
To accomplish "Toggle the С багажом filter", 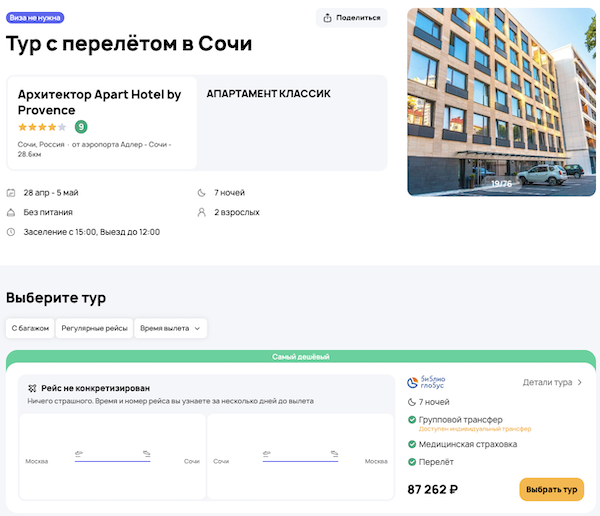I will pos(29,327).
